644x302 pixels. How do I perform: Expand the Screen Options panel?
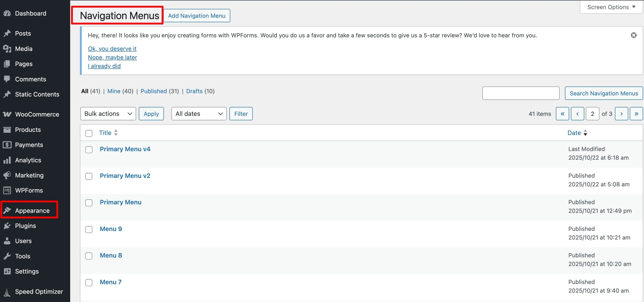(x=611, y=7)
